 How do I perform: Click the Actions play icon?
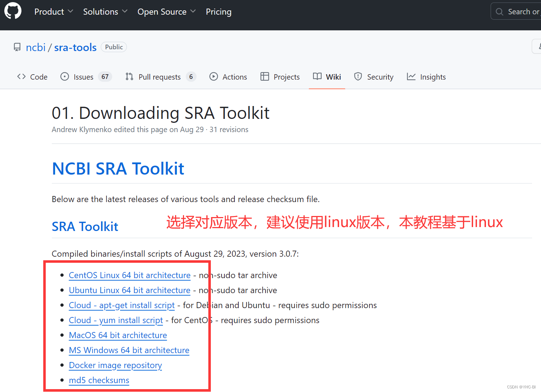pos(214,76)
